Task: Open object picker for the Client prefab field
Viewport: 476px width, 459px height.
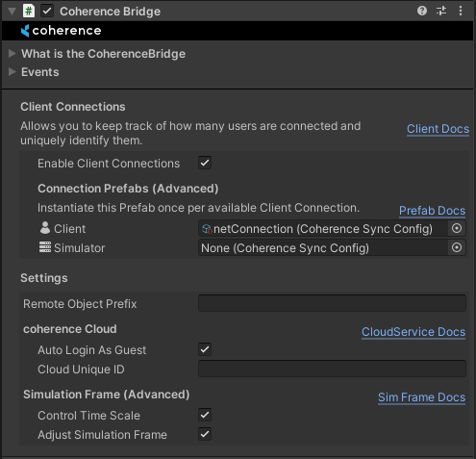Action: tap(457, 228)
